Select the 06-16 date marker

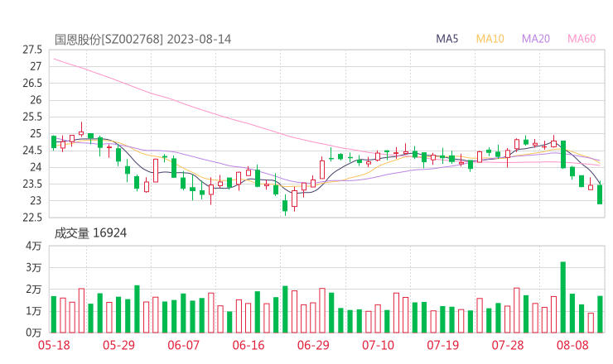pyautogui.click(x=249, y=345)
